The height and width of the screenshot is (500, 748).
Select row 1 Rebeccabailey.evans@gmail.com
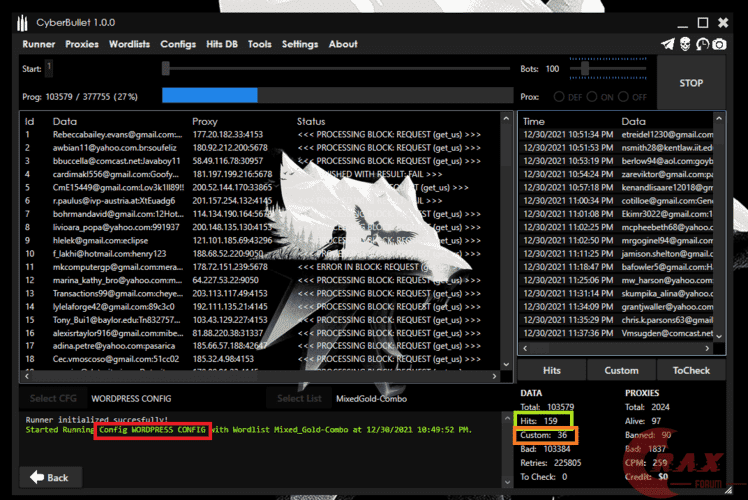pyautogui.click(x=260, y=135)
